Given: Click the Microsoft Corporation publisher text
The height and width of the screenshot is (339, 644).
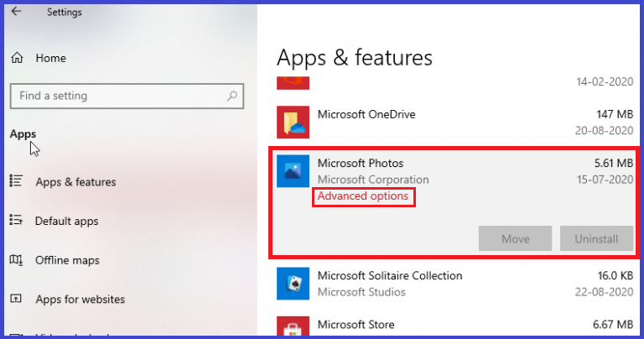Looking at the screenshot, I should 373,180.
